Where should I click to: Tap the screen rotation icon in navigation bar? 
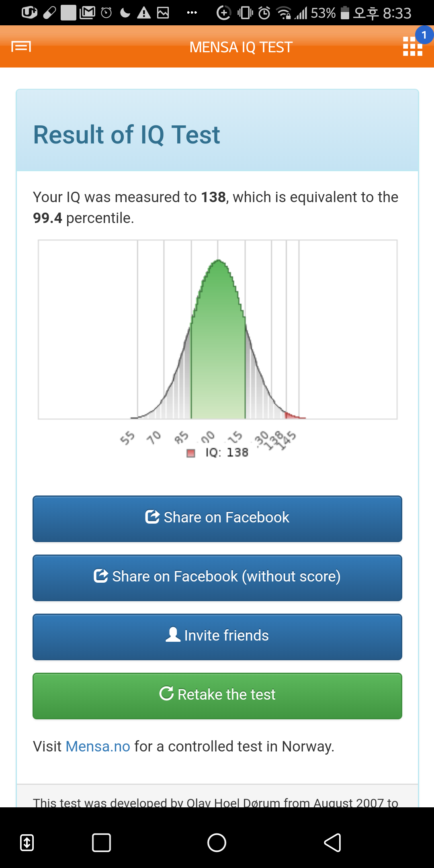click(x=27, y=843)
